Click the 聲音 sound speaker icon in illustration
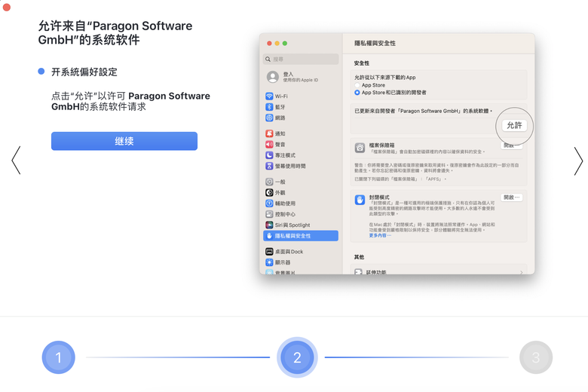 269,145
